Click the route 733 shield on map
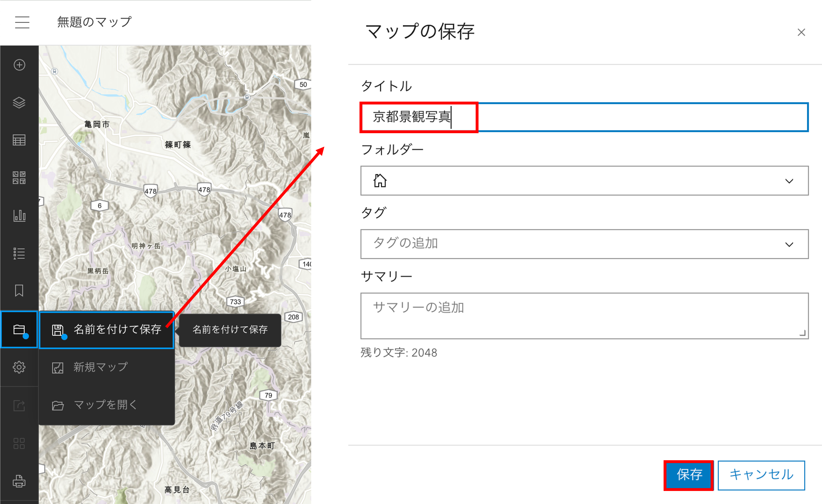822x504 pixels. coord(235,302)
